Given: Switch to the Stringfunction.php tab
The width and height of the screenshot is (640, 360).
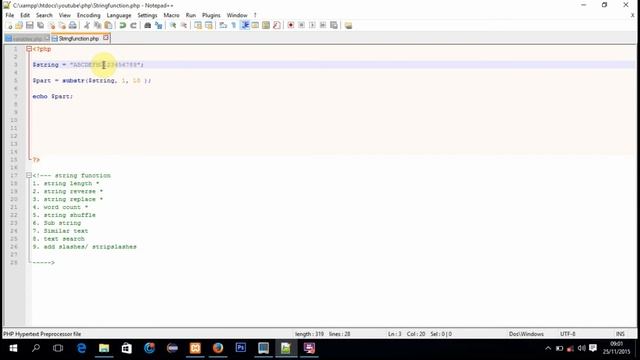Looking at the screenshot, I should click(x=78, y=38).
